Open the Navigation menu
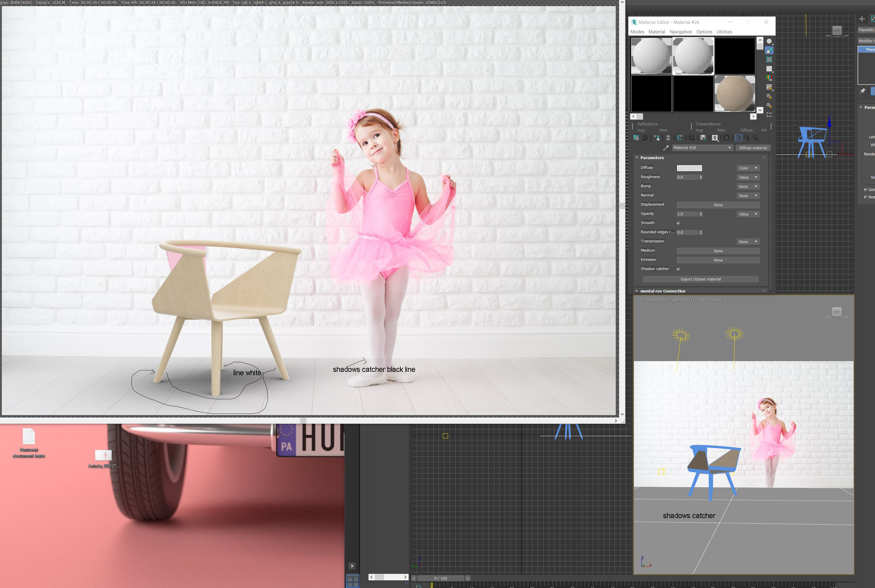Image resolution: width=875 pixels, height=588 pixels. 680,32
